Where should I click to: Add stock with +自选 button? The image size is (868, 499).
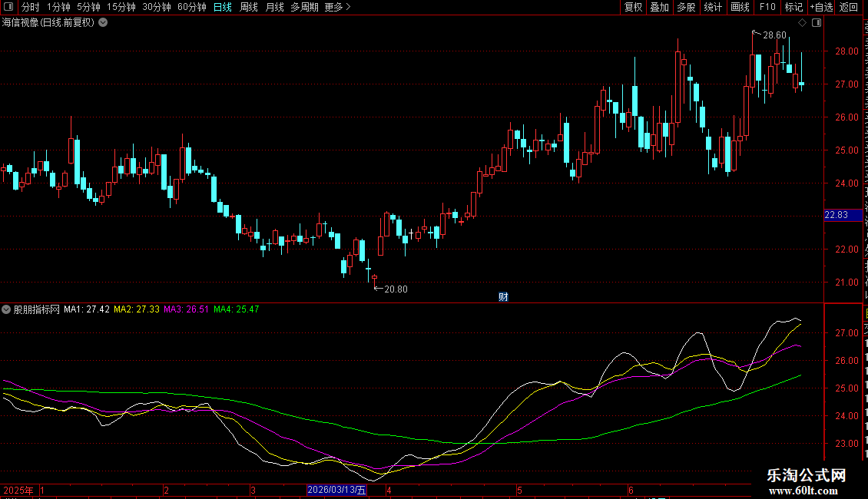821,7
